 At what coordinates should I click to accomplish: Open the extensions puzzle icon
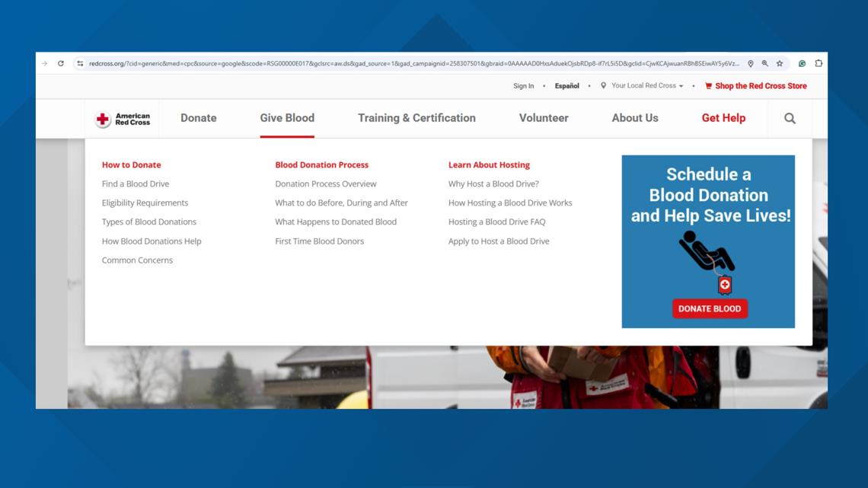point(819,64)
